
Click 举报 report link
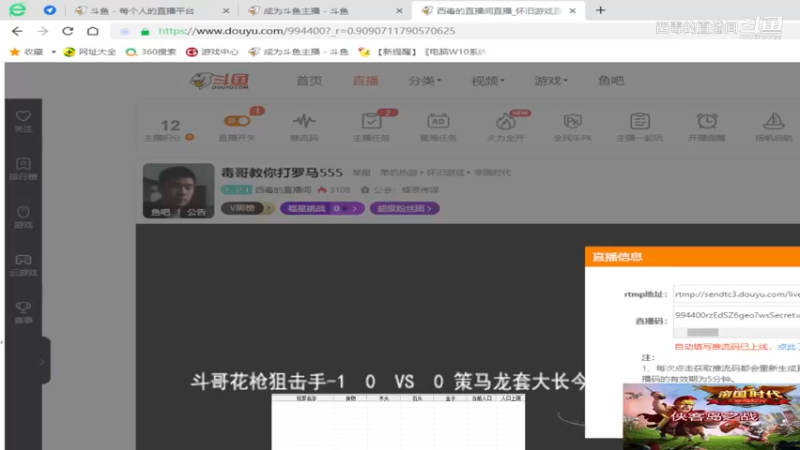pyautogui.click(x=361, y=172)
